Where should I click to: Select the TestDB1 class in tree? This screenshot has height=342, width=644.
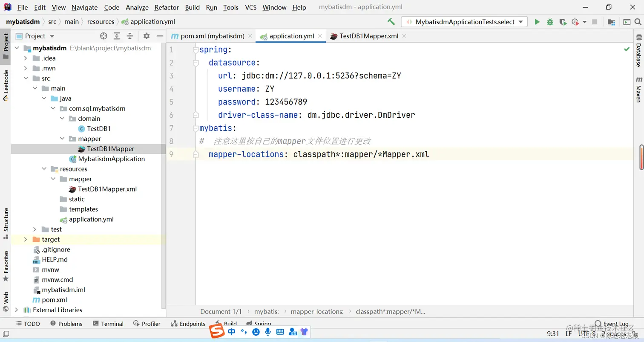(x=95, y=129)
